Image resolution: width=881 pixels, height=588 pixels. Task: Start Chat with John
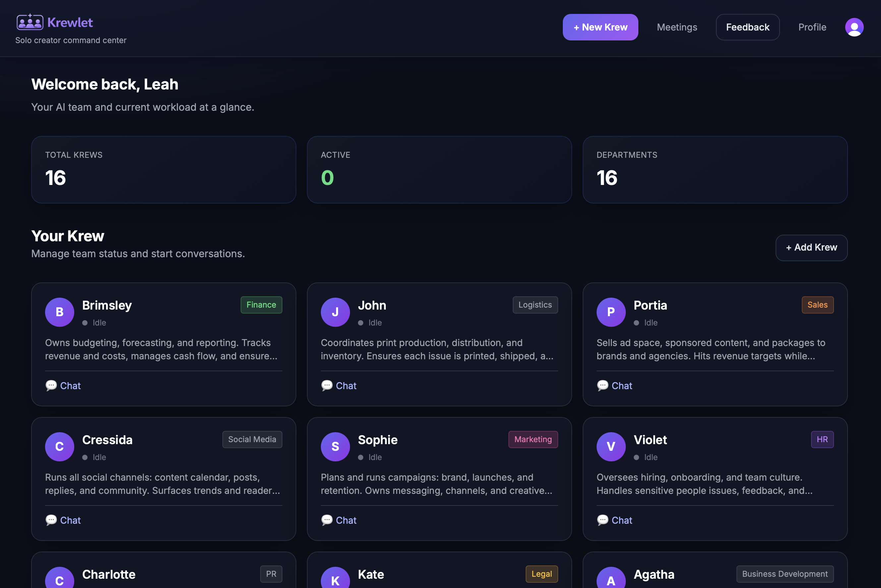(346, 386)
